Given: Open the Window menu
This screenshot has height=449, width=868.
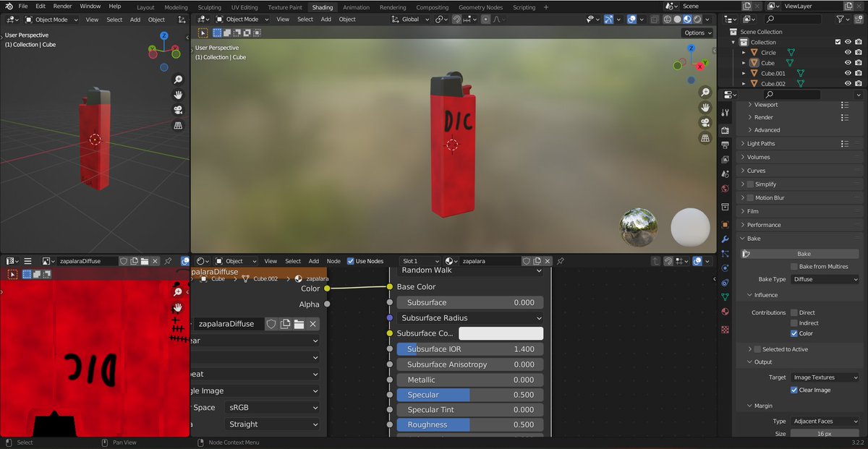Looking at the screenshot, I should 90,6.
